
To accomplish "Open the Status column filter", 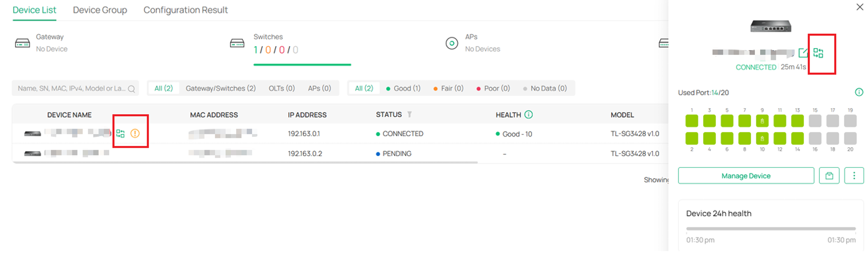I will coord(409,115).
